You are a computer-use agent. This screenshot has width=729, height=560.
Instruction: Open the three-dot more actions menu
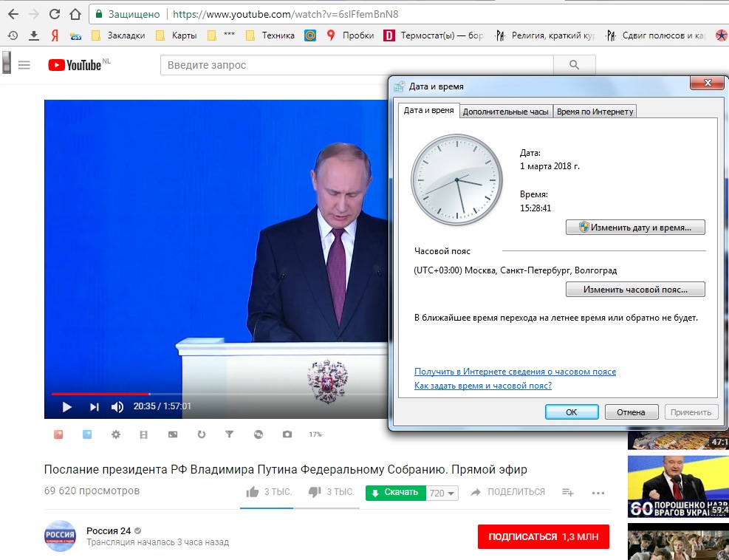(x=598, y=493)
